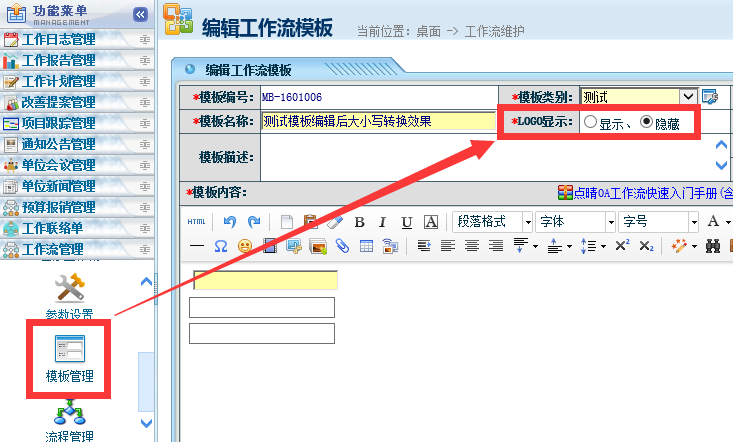Open find with the binoculars icon
Screen dimensions: 733x442
pyautogui.click(x=713, y=246)
